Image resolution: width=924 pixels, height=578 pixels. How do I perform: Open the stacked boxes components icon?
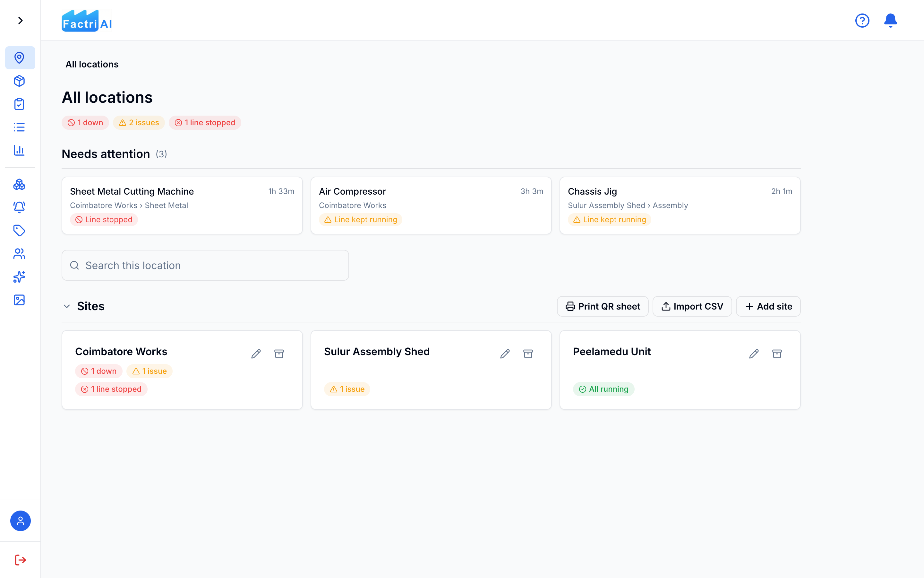(20, 185)
